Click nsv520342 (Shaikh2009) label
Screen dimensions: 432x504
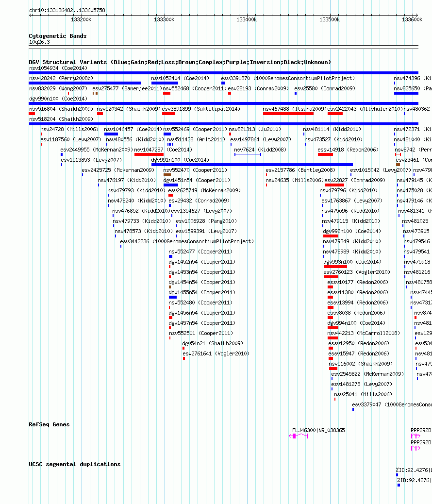tap(129, 109)
